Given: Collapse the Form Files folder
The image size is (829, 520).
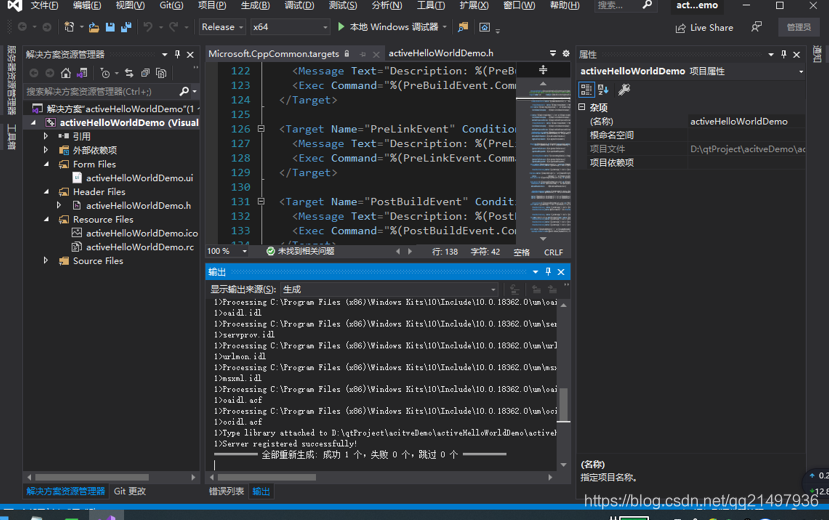Looking at the screenshot, I should click(46, 164).
